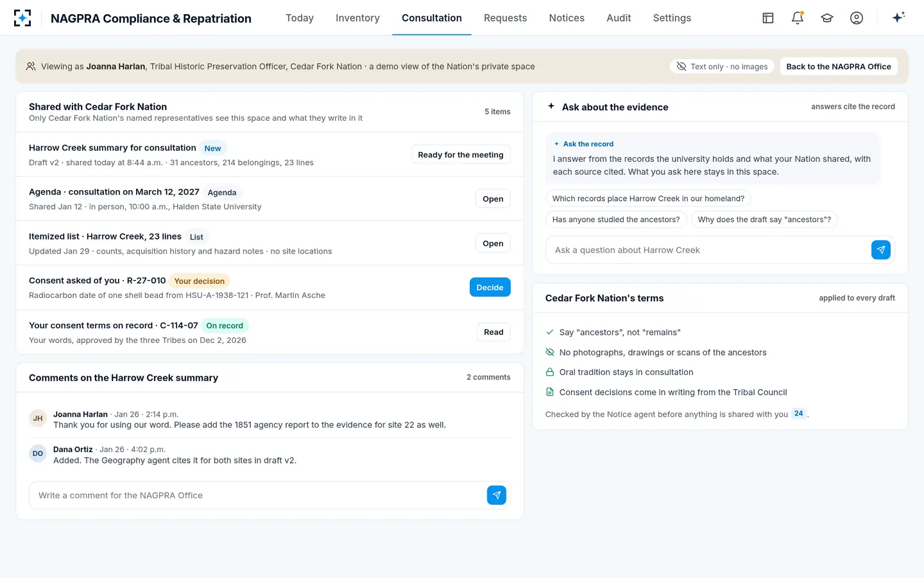The image size is (924, 578).
Task: Go to the Today tab
Action: [300, 18]
